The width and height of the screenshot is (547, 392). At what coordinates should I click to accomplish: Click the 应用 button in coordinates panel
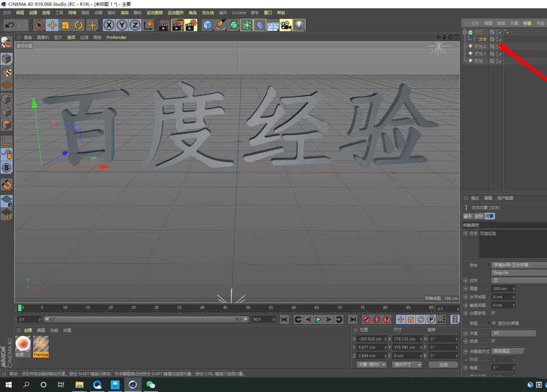443,365
